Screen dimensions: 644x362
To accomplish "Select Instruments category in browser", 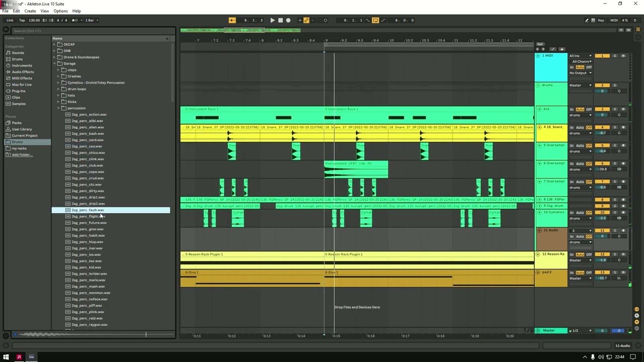I will [22, 65].
